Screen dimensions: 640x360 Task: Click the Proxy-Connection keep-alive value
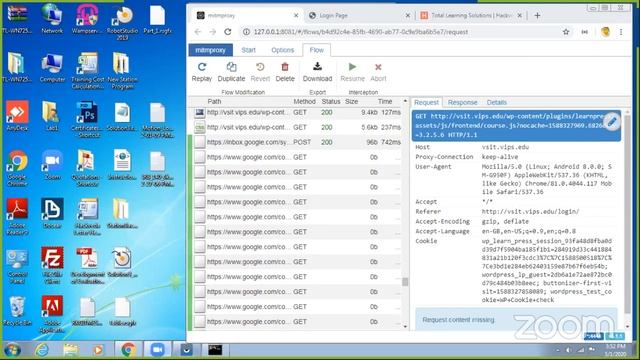pyautogui.click(x=500, y=157)
